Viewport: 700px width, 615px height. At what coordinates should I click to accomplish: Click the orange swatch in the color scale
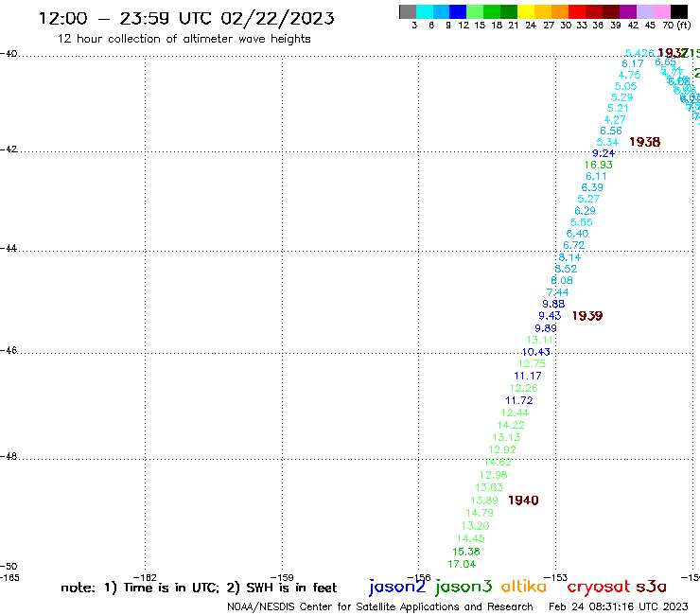pos(560,11)
